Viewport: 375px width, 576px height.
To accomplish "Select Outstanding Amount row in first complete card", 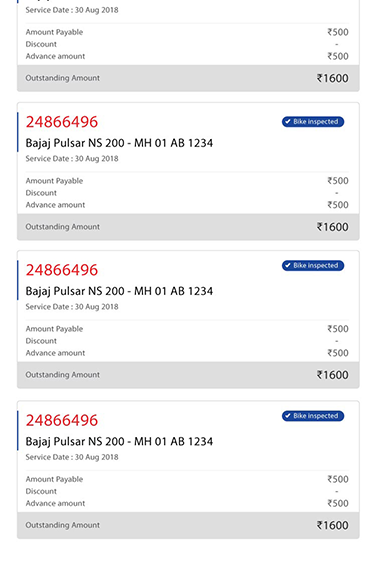I will pyautogui.click(x=188, y=227).
